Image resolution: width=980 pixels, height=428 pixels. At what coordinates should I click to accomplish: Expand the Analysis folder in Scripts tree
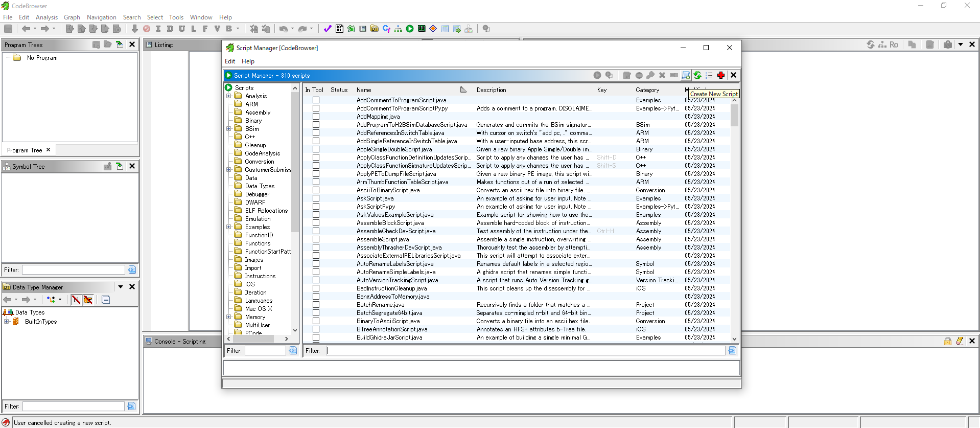click(229, 96)
